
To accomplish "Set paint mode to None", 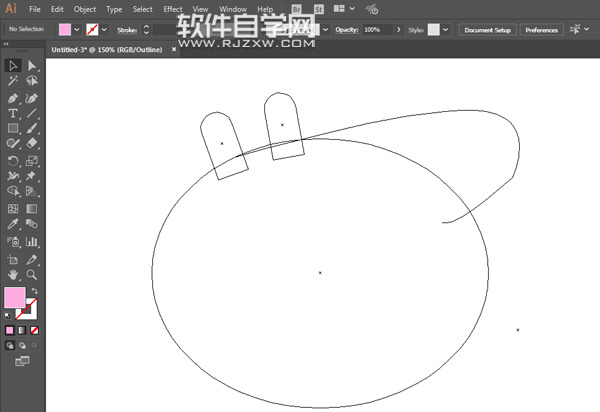I will pos(34,330).
